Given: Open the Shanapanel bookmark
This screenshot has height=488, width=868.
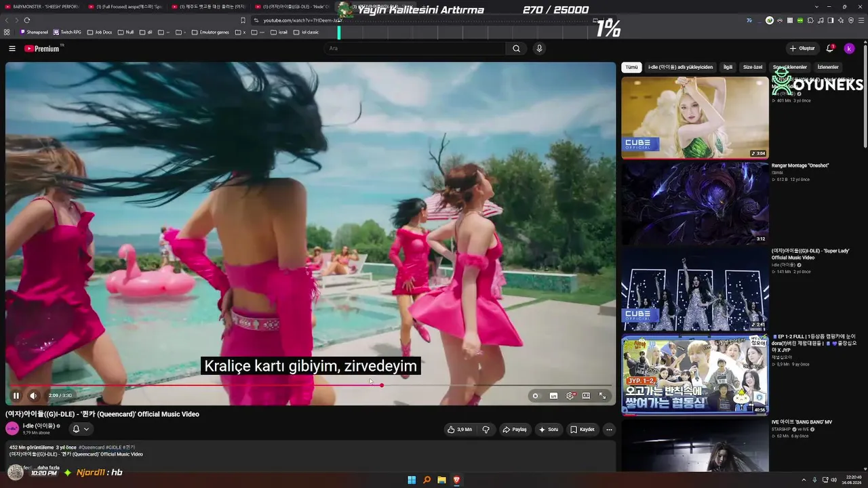Looking at the screenshot, I should (x=35, y=32).
